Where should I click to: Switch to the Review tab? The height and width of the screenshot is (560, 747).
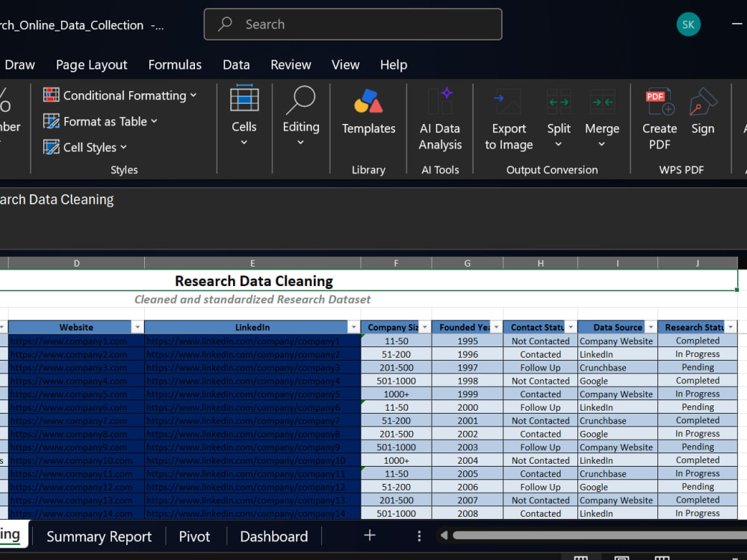[291, 65]
